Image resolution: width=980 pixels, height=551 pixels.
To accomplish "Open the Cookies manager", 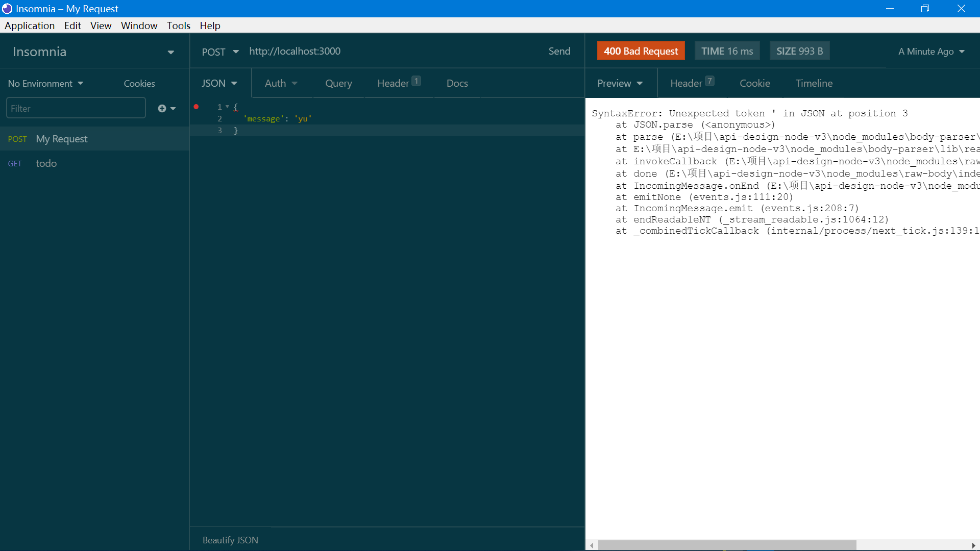I will click(139, 83).
